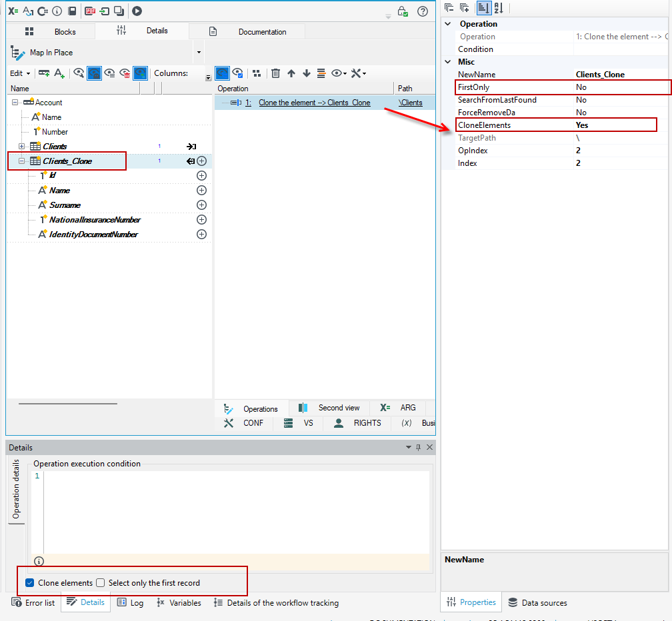The image size is (672, 621).
Task: Move the operation up with up arrow
Action: click(x=291, y=73)
